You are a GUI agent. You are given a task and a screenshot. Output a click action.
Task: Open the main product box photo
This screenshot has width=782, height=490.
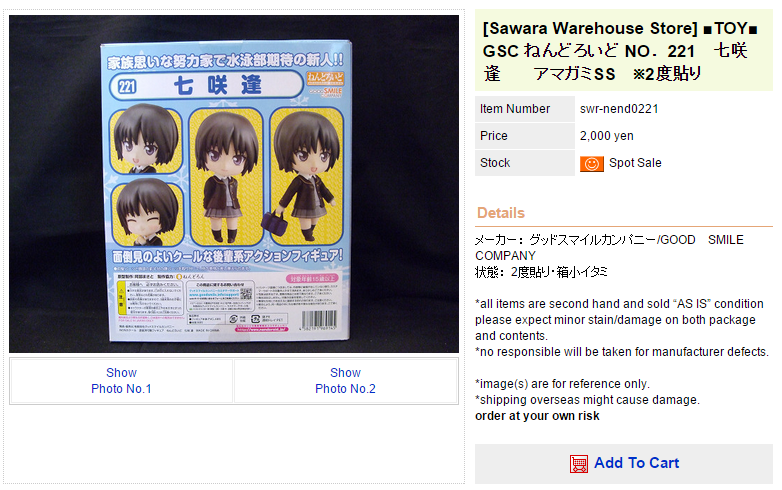coord(234,183)
